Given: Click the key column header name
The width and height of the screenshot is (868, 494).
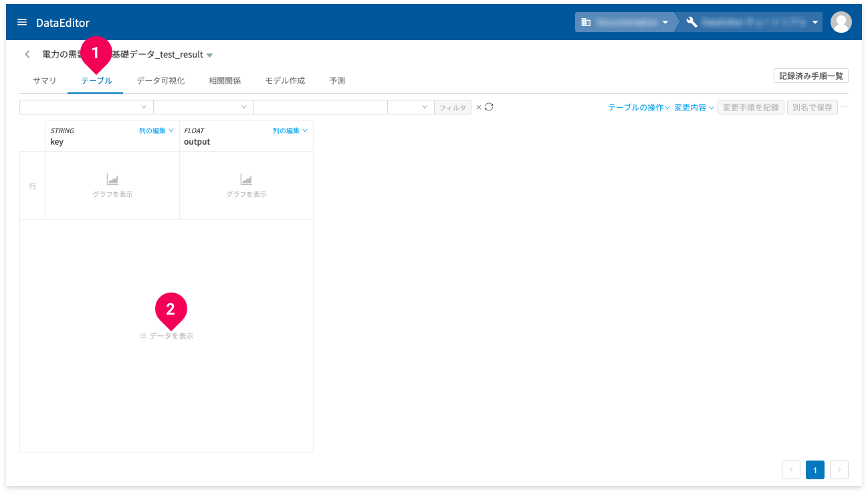Looking at the screenshot, I should pyautogui.click(x=57, y=142).
